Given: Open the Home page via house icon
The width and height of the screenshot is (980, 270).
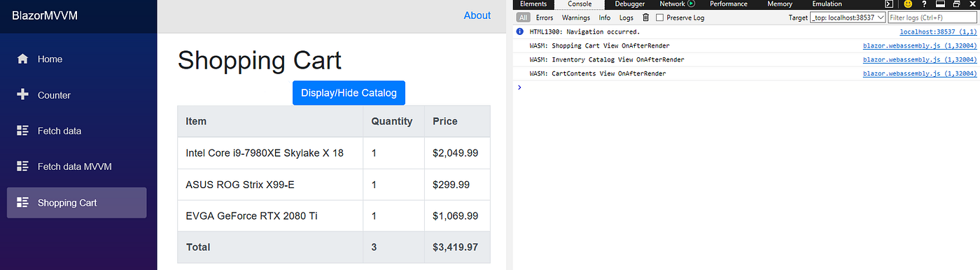Looking at the screenshot, I should pyautogui.click(x=22, y=59).
